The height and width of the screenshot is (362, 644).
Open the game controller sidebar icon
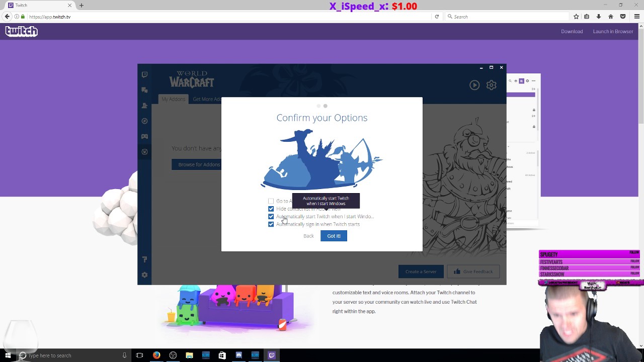[144, 136]
